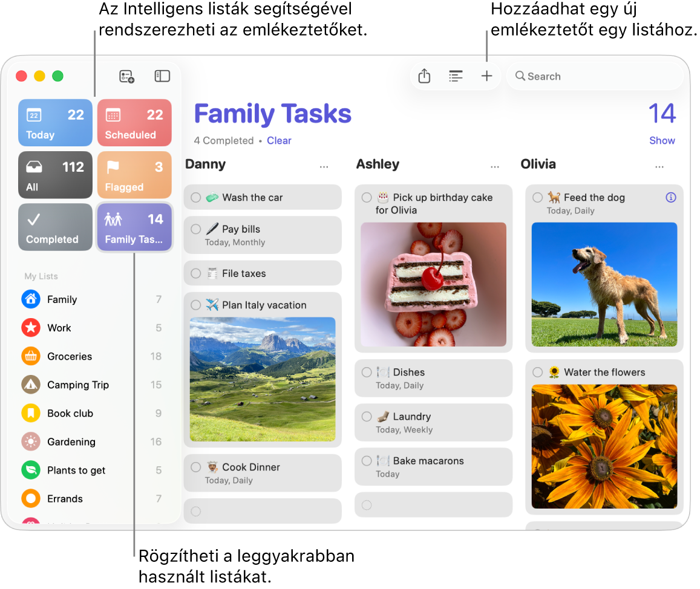Open the Camping Trip list

(x=91, y=385)
